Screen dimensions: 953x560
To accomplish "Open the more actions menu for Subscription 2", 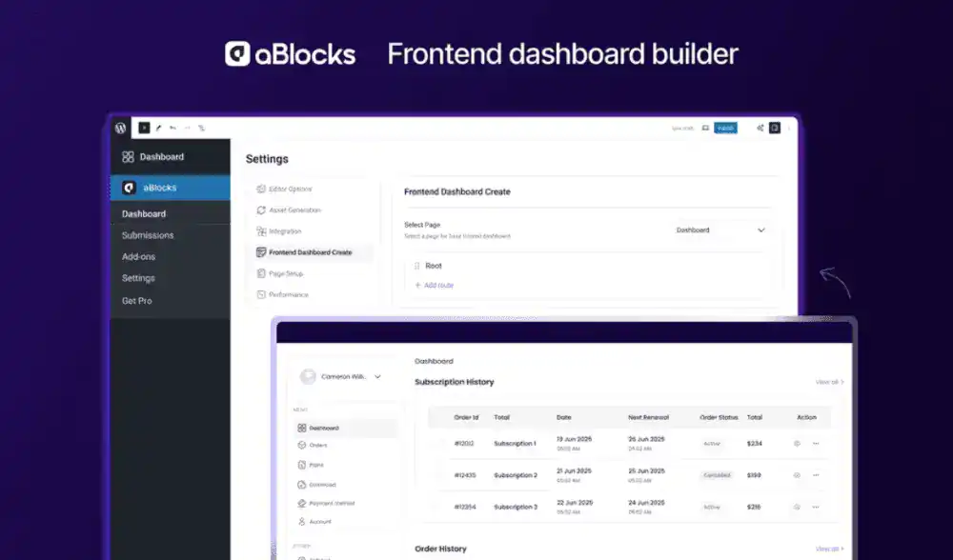I will coord(816,475).
